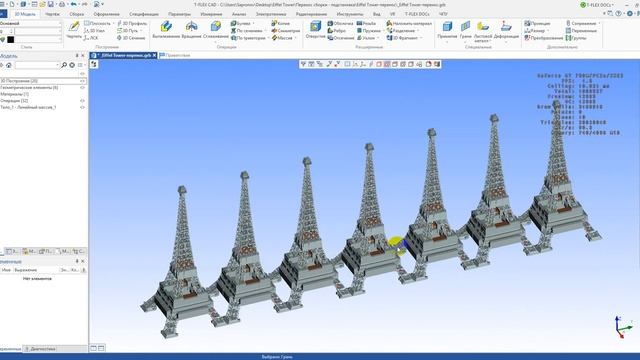Select the Сопряжение mate tool
Image resolution: width=640 pixels, height=360 pixels.
pyautogui.click(x=581, y=24)
